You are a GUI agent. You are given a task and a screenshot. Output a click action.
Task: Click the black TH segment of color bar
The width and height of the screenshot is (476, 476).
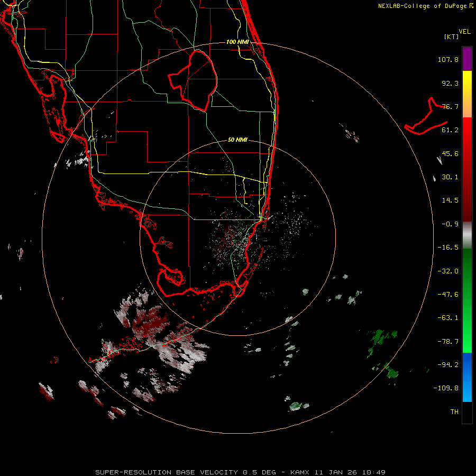(x=467, y=413)
